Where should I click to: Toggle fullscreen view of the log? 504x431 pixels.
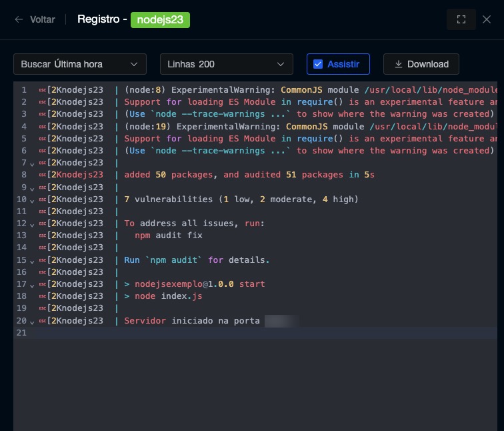[x=461, y=19]
